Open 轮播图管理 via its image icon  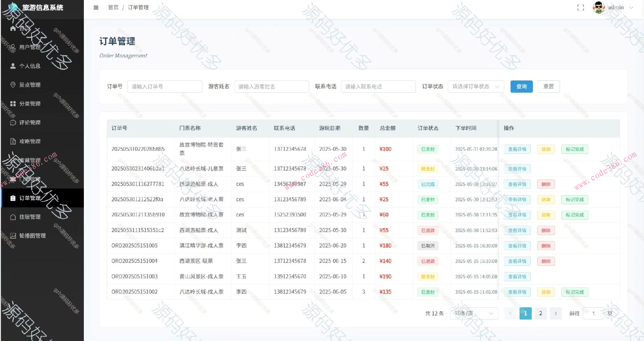coord(13,235)
